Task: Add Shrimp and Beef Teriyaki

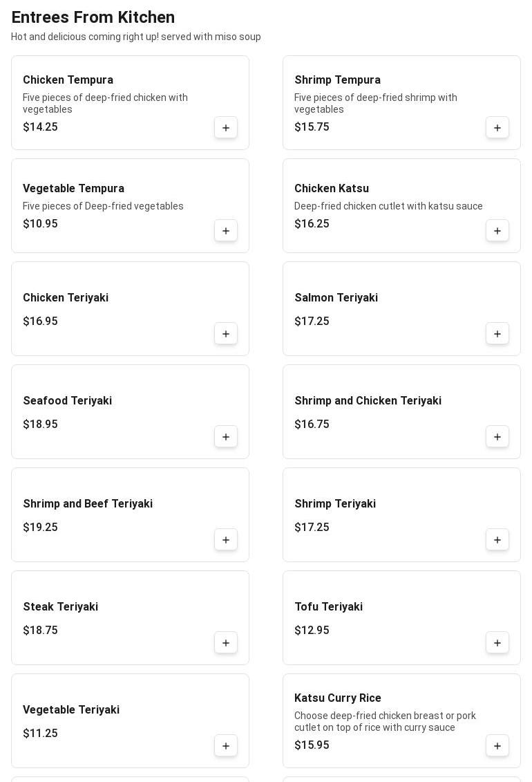Action: pos(226,540)
